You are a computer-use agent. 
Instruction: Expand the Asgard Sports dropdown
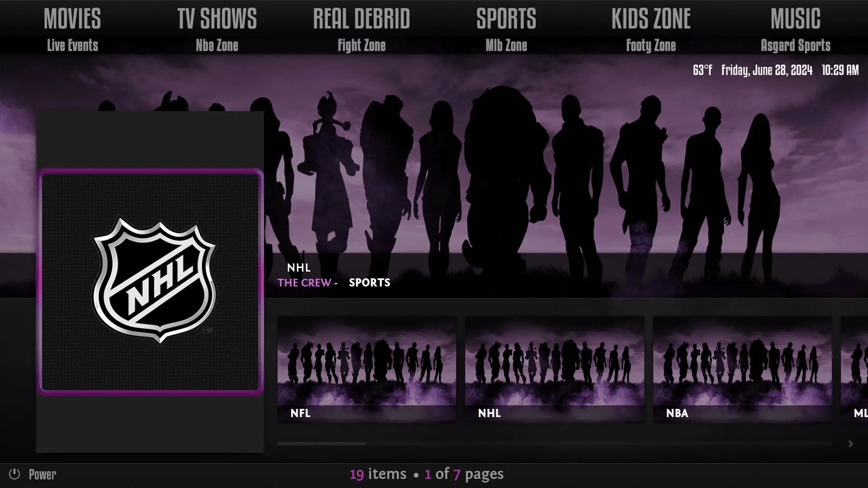point(795,45)
